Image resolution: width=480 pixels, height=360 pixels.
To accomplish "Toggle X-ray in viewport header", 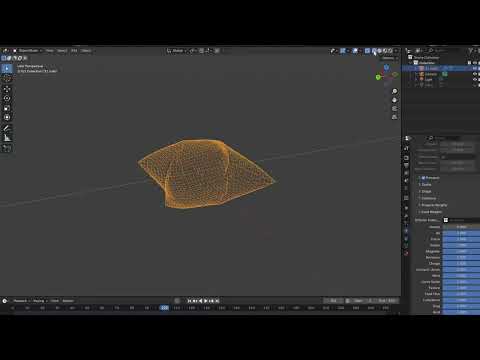I will [367, 51].
